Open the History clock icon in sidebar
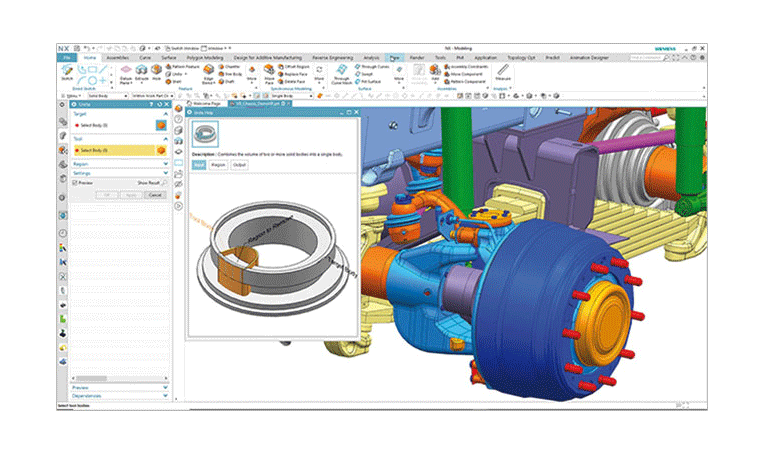The height and width of the screenshot is (454, 765). pos(63,233)
